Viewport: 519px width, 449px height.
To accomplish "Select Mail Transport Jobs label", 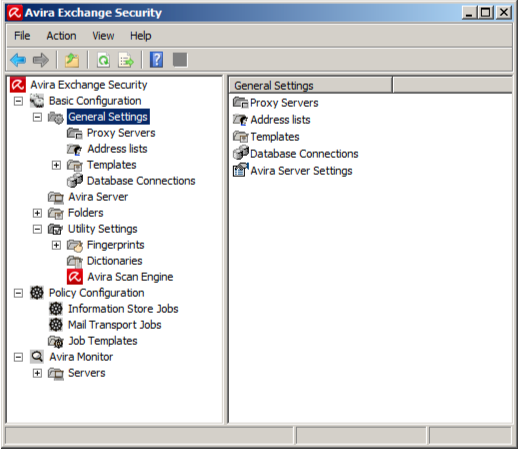I will pos(115,325).
